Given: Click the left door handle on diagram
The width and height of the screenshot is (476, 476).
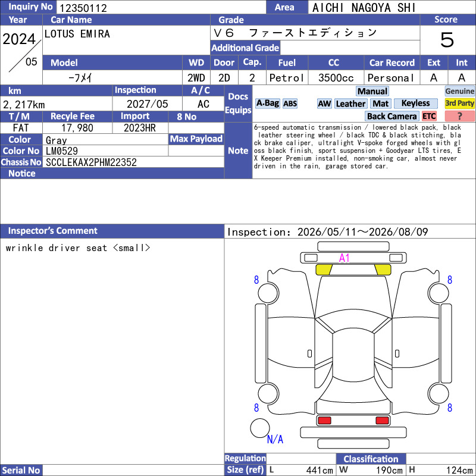Looking at the screenshot, I should [309, 353].
